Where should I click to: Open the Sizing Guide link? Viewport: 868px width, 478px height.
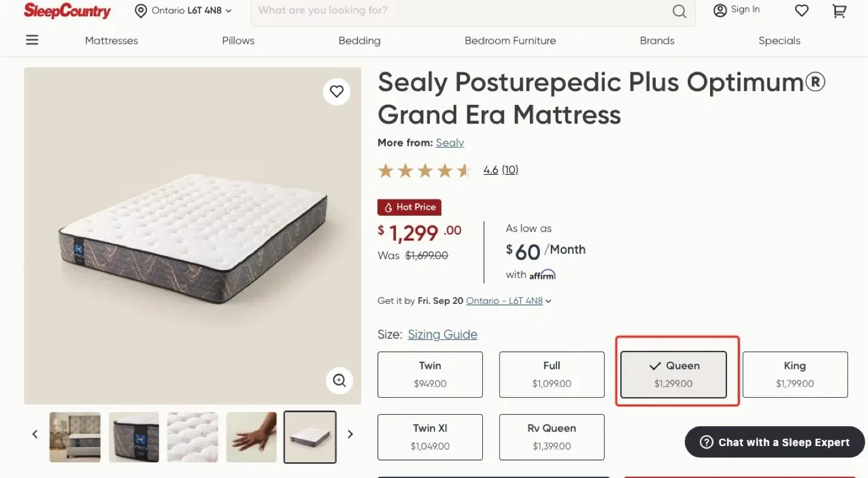pos(442,335)
